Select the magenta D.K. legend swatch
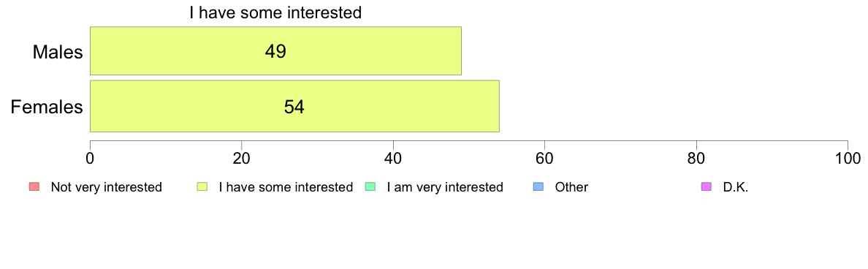 tap(707, 187)
